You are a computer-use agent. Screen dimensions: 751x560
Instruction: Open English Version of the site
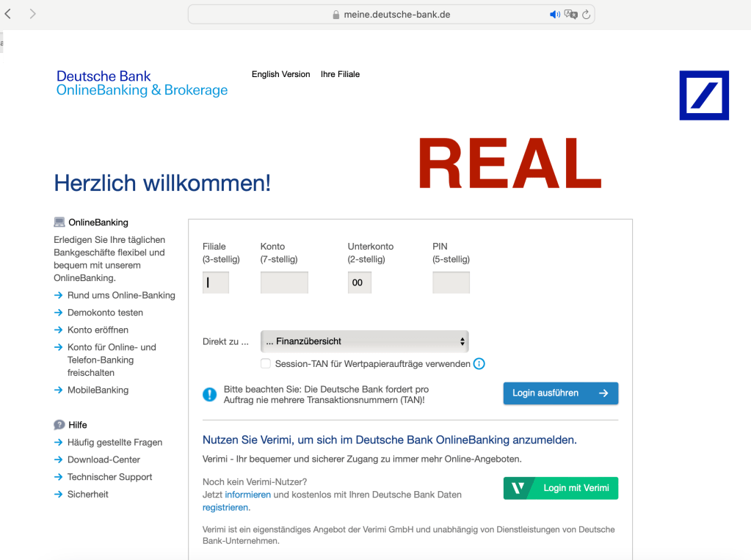click(280, 74)
